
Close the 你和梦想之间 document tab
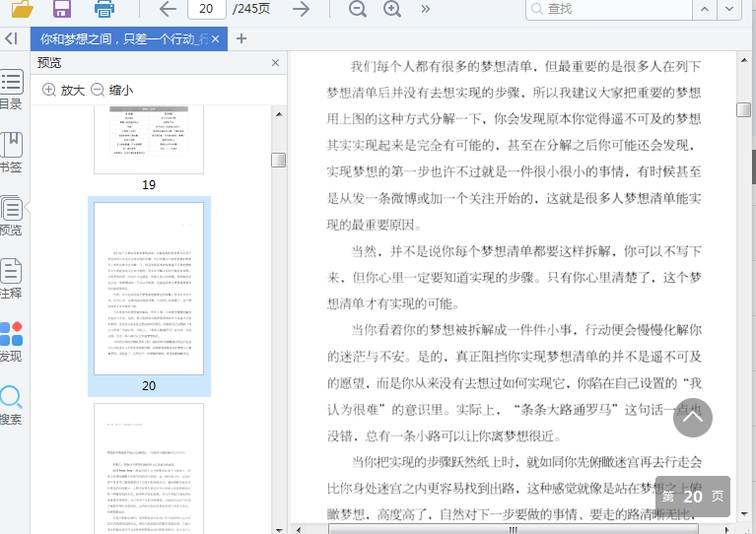click(216, 39)
